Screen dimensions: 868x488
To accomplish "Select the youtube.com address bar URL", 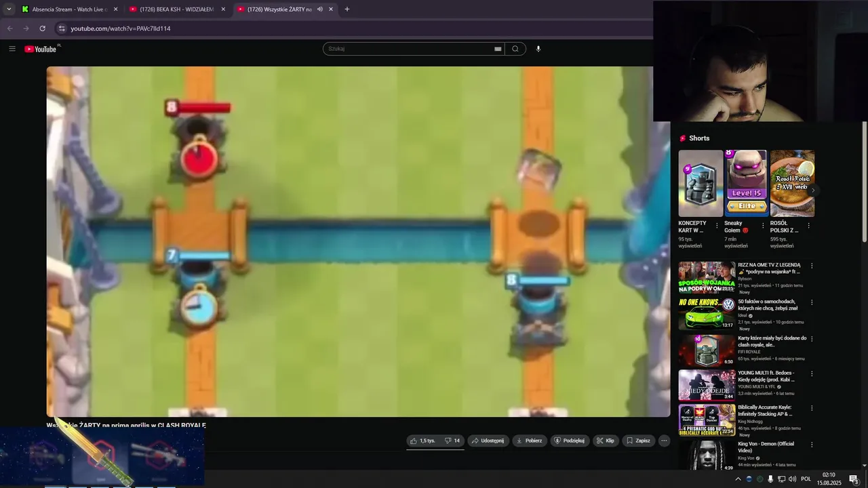I will coord(121,28).
